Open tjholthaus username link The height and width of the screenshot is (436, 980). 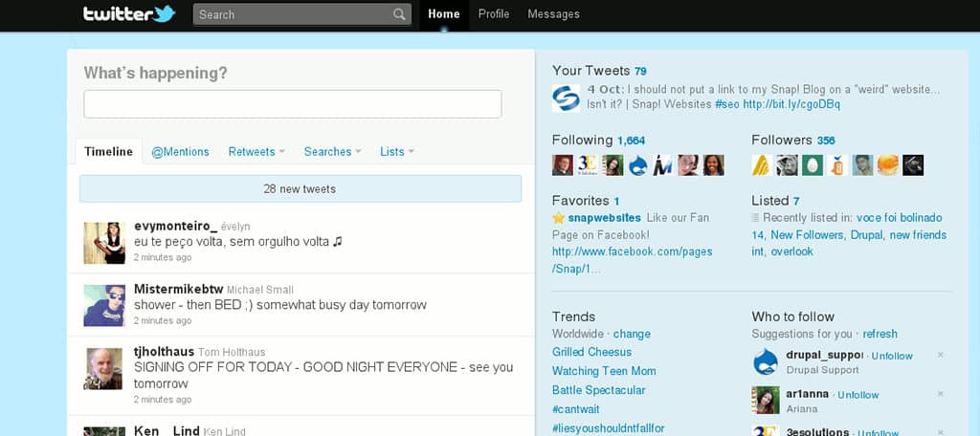point(165,352)
